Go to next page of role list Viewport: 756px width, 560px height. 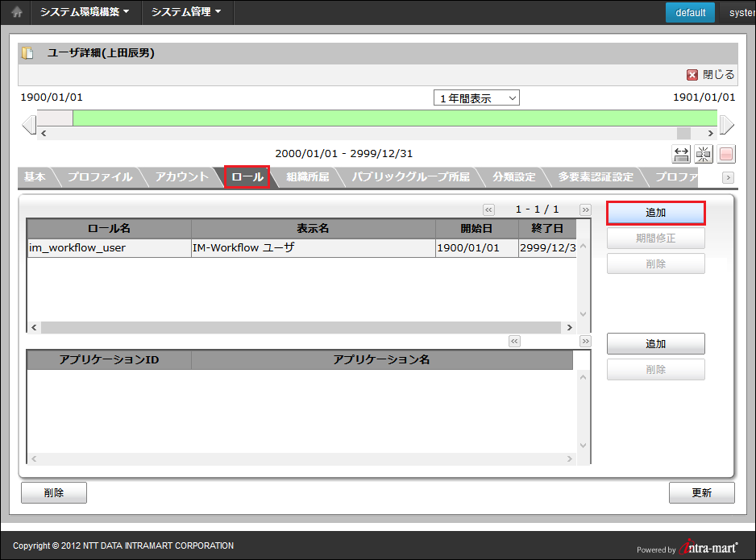click(x=585, y=209)
